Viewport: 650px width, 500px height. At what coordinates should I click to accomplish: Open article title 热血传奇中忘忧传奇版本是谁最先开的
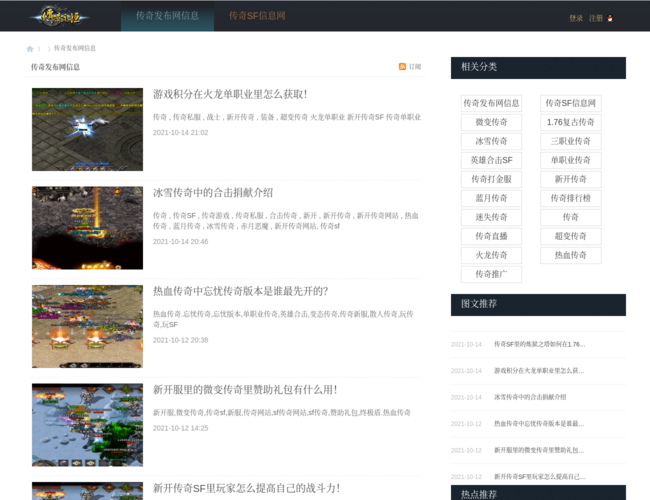[240, 291]
